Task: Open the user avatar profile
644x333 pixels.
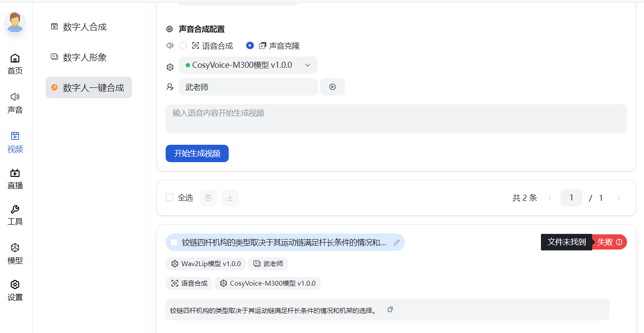Action: (15, 22)
